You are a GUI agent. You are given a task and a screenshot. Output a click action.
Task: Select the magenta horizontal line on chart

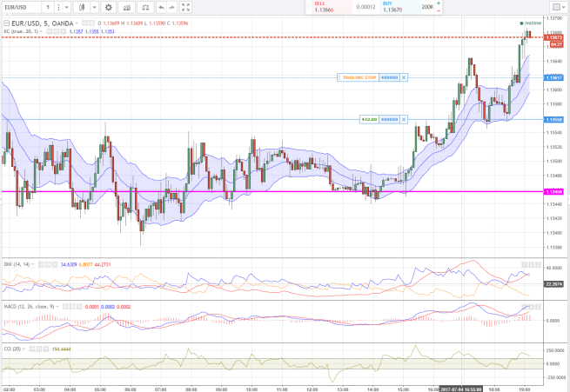261,191
